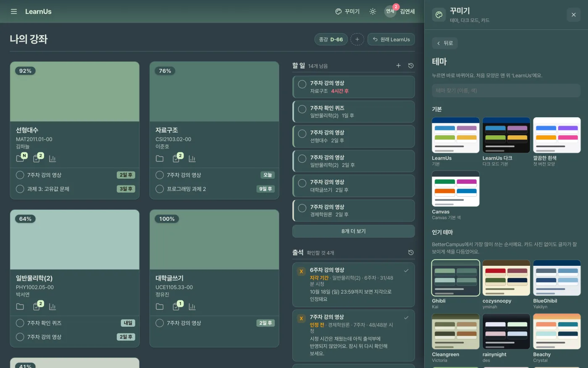Screen dimensions: 588x368
Task: Close the 꾸미기 panel
Action: [573, 15]
